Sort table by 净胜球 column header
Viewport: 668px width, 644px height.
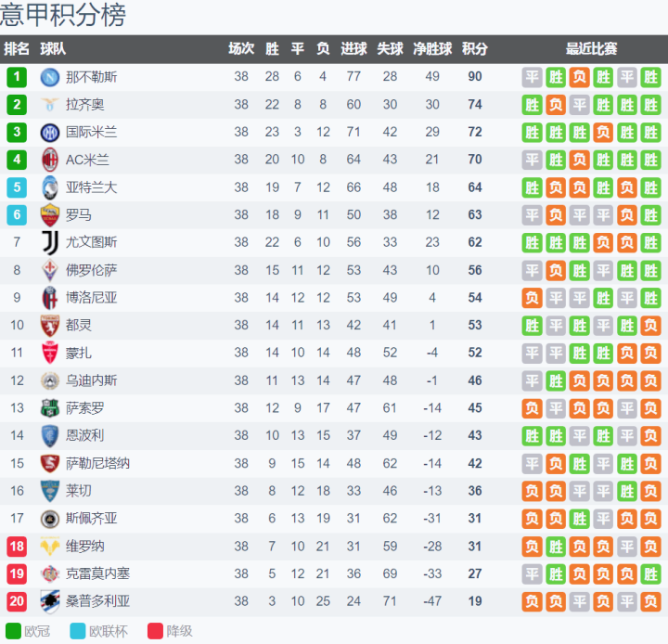[x=432, y=49]
